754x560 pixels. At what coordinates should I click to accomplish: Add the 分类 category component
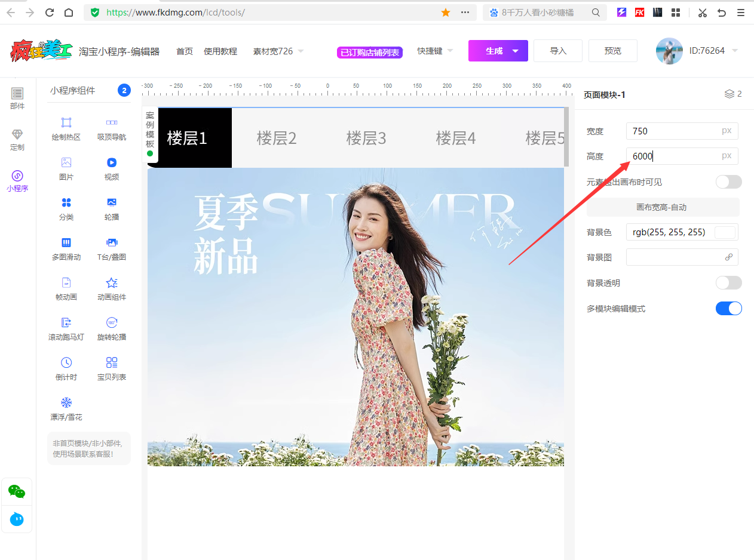[x=66, y=209]
